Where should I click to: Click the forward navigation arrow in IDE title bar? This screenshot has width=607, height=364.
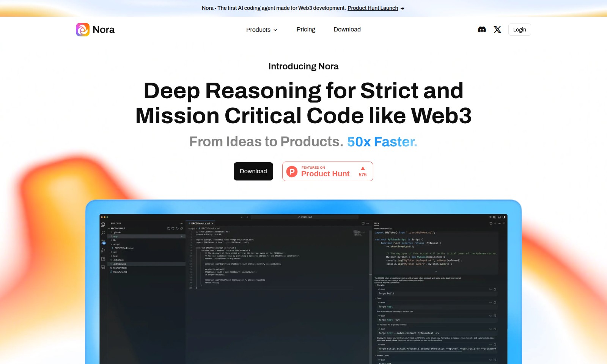pyautogui.click(x=247, y=217)
